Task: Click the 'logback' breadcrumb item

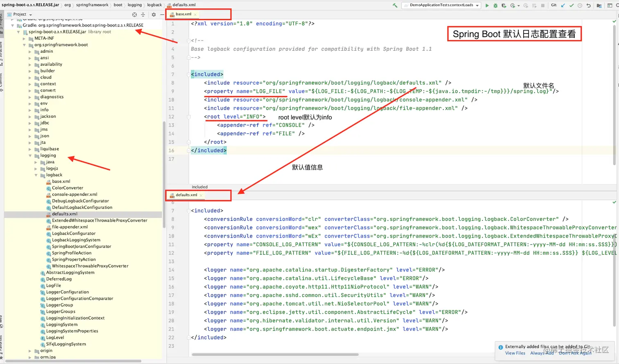Action: pos(154,5)
